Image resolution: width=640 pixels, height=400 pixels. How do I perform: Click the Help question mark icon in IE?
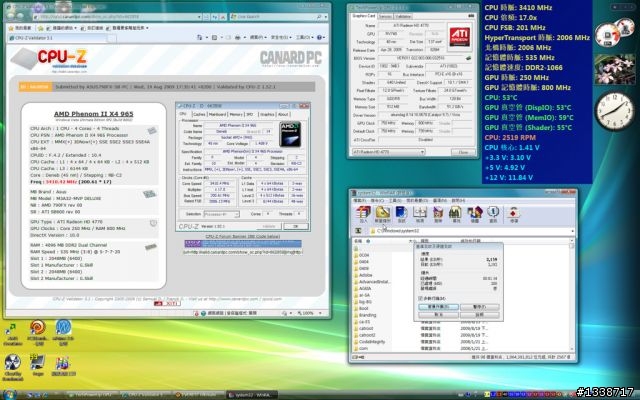point(319,38)
